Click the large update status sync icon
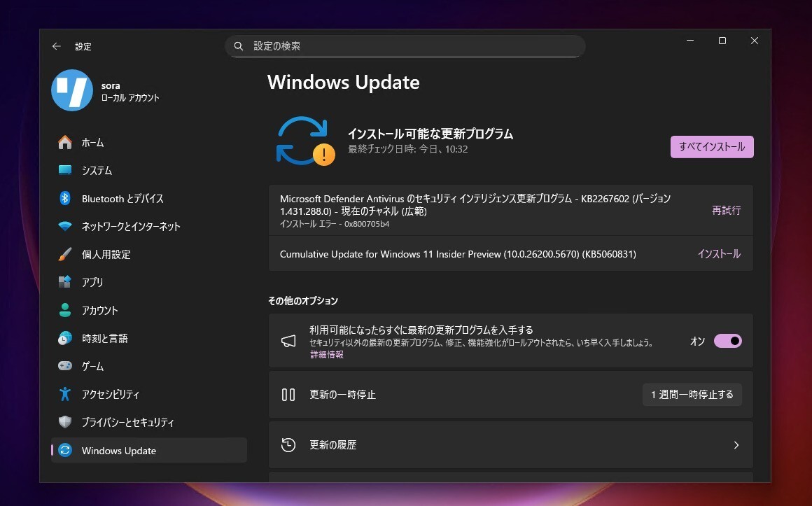 point(305,141)
